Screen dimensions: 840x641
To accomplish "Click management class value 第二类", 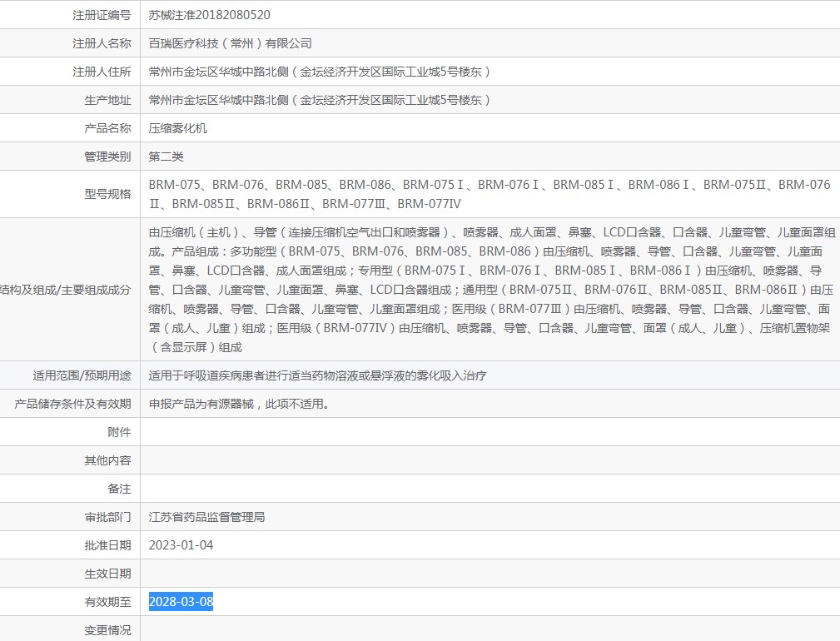I will tap(166, 157).
